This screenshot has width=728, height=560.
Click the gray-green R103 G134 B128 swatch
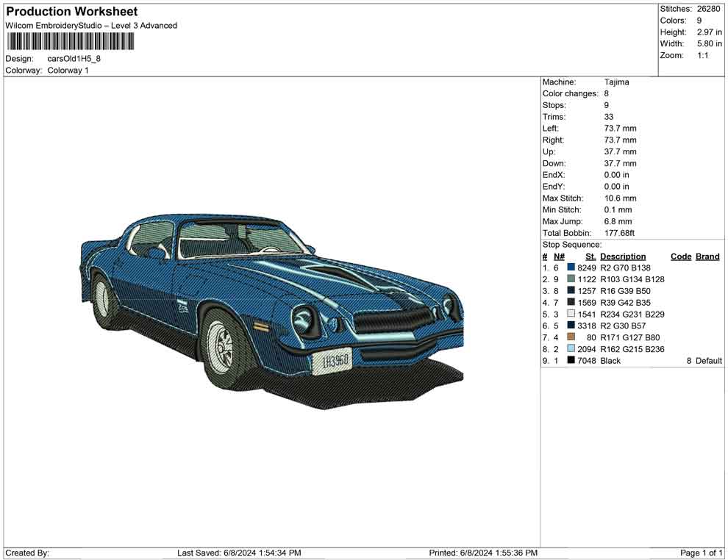coord(571,279)
